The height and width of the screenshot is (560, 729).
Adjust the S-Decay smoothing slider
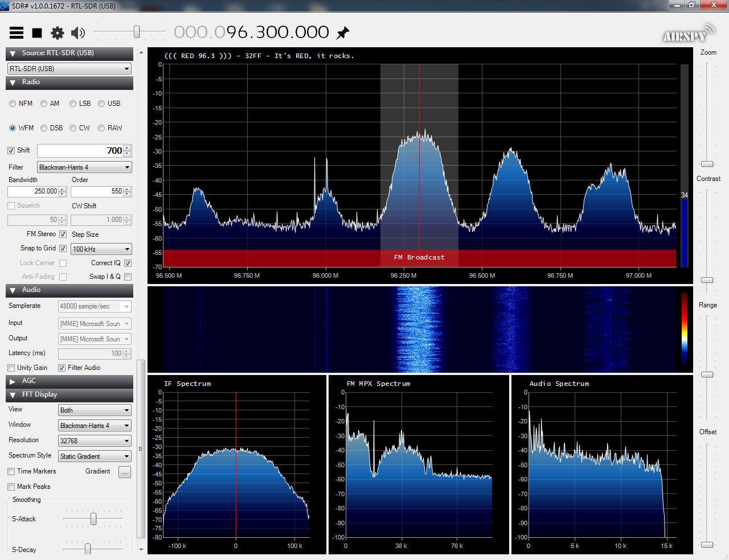pos(88,549)
